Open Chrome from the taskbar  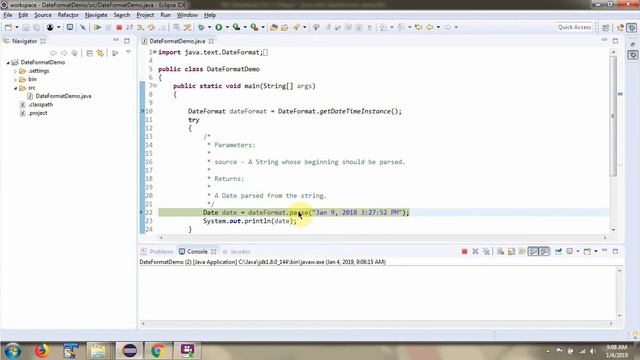158,351
